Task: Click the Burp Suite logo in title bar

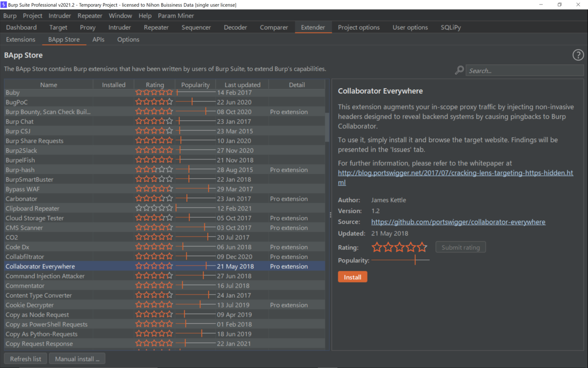Action: (x=4, y=4)
